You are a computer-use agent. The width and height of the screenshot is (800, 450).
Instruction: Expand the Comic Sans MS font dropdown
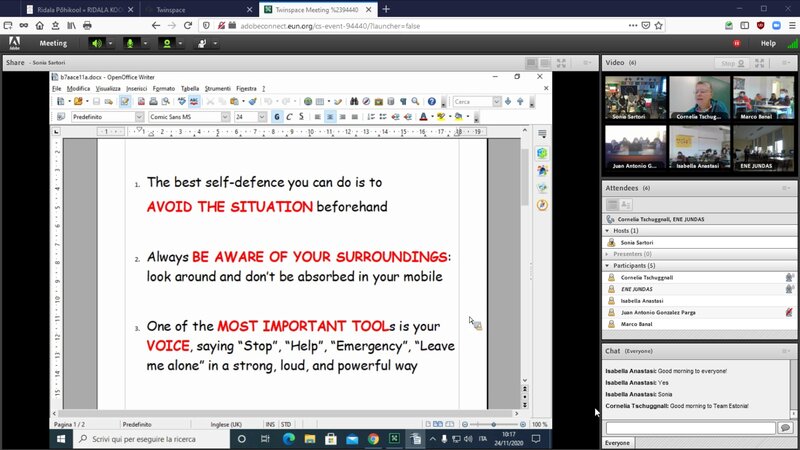click(x=225, y=117)
